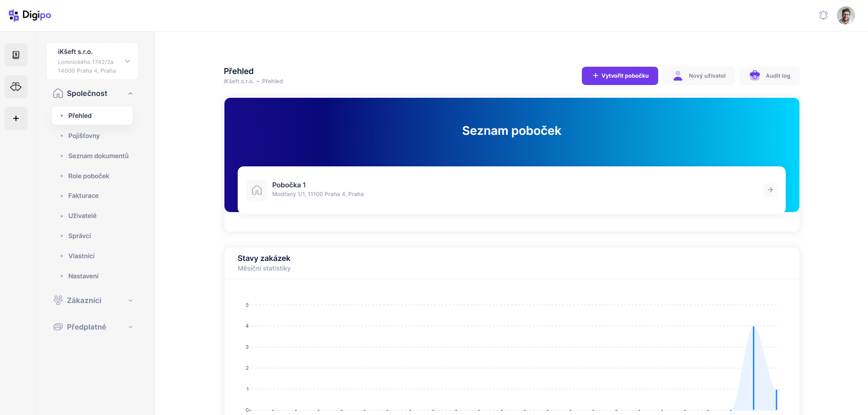
Task: Select Fakturace menu item
Action: pos(83,196)
